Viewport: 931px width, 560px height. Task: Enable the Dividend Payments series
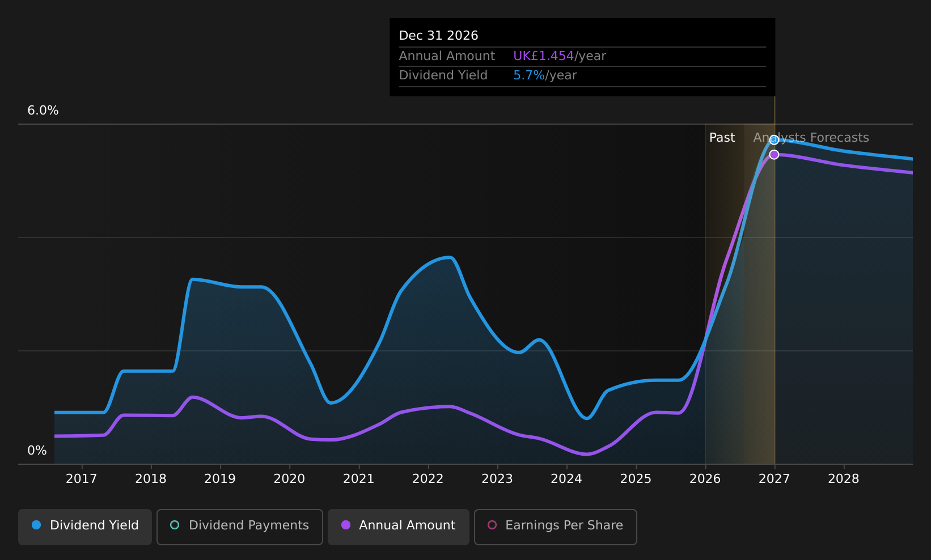[240, 527]
